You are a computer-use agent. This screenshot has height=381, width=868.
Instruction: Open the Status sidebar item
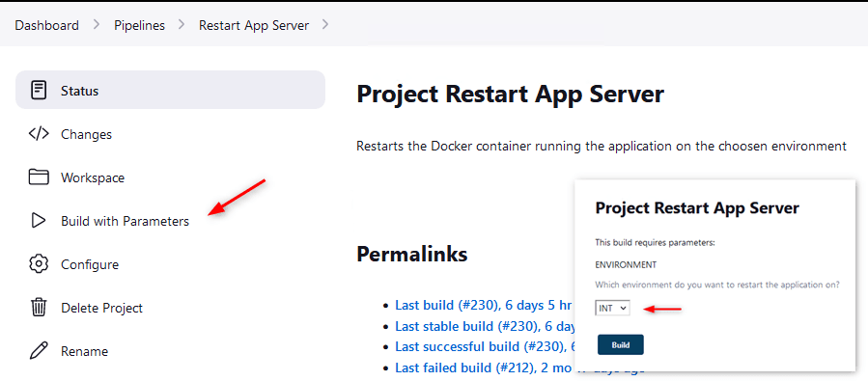coord(171,90)
